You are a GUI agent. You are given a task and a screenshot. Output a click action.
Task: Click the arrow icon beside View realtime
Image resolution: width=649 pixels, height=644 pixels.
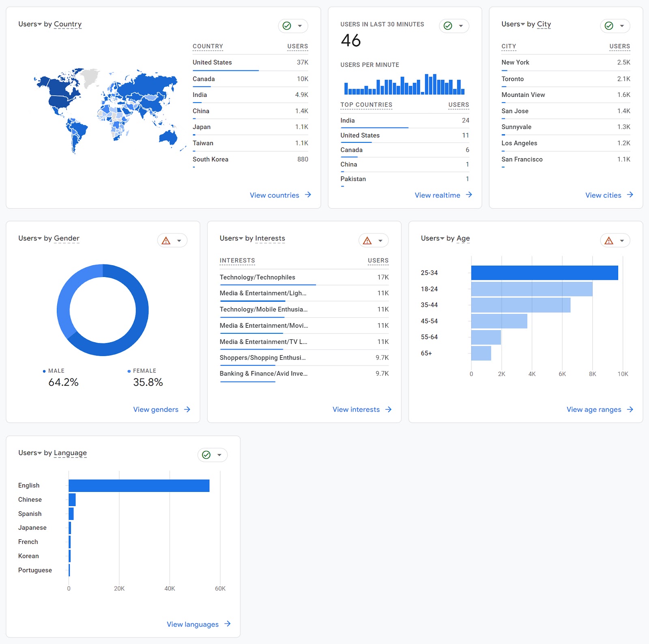coord(469,195)
